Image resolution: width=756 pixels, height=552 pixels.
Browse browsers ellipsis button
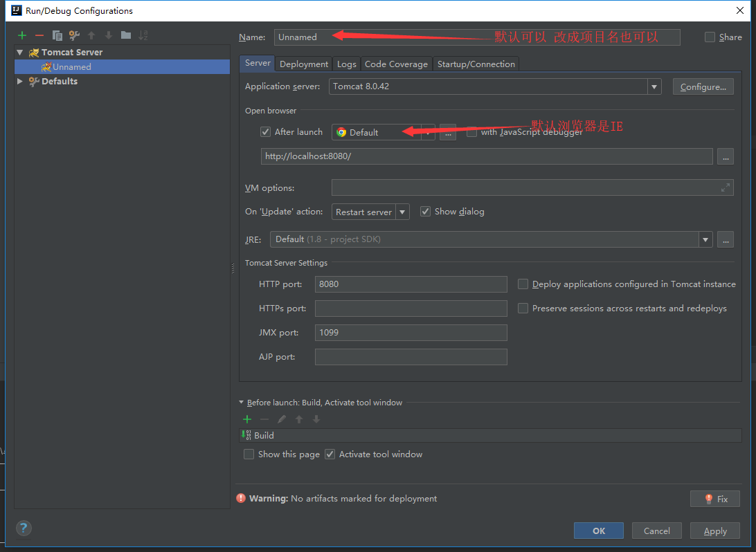pyautogui.click(x=448, y=132)
